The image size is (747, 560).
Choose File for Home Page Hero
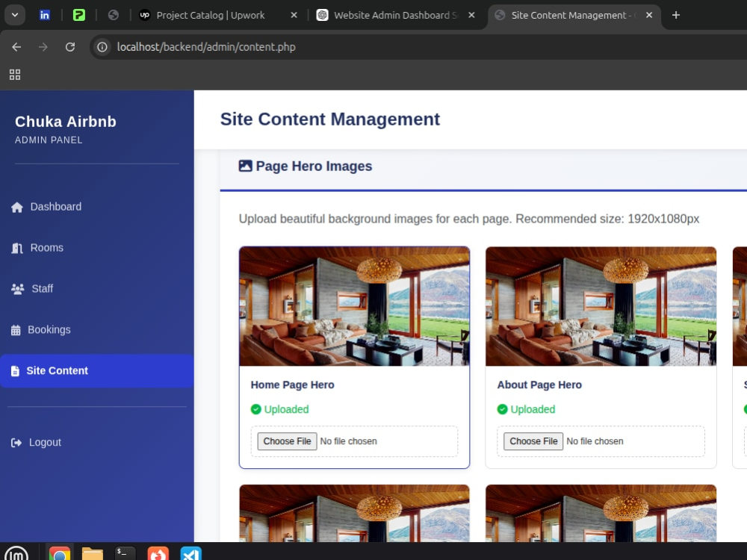pos(288,441)
